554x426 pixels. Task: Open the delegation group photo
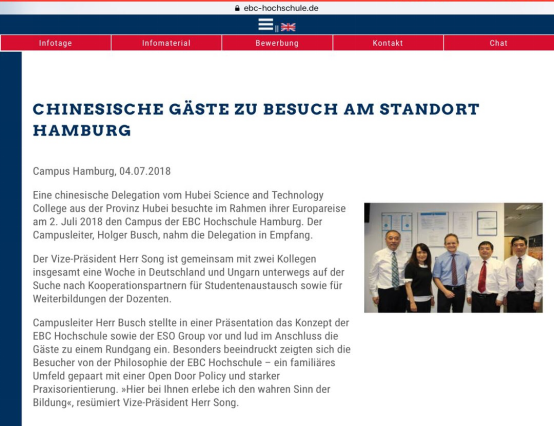pos(453,258)
